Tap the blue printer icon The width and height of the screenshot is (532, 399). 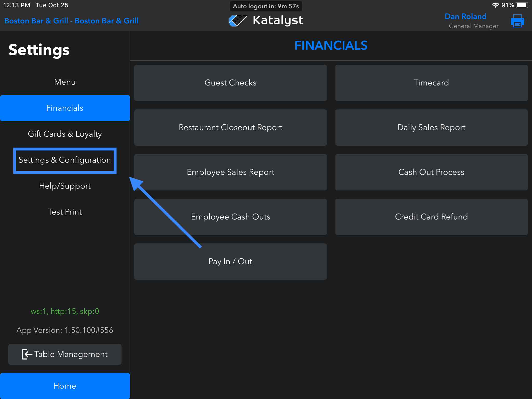(x=517, y=21)
